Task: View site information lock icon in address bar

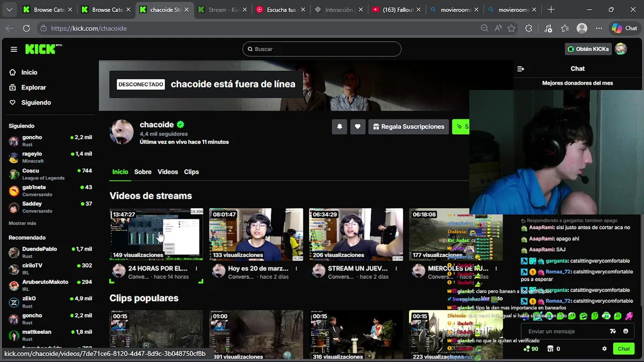Action: (x=43, y=29)
